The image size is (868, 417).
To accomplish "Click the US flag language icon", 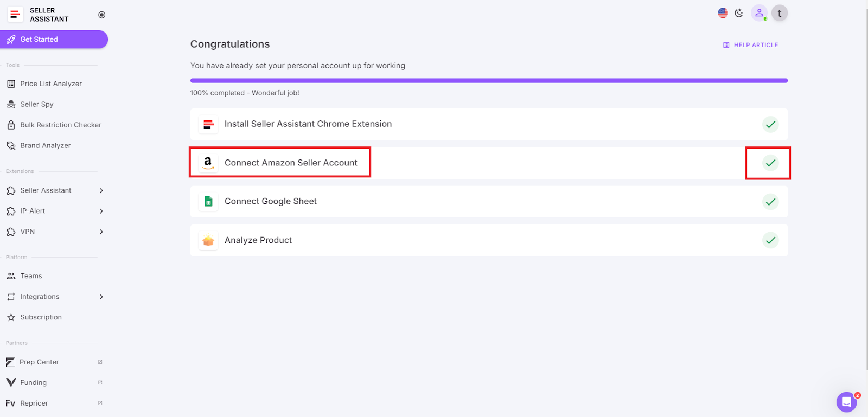I will 722,12.
